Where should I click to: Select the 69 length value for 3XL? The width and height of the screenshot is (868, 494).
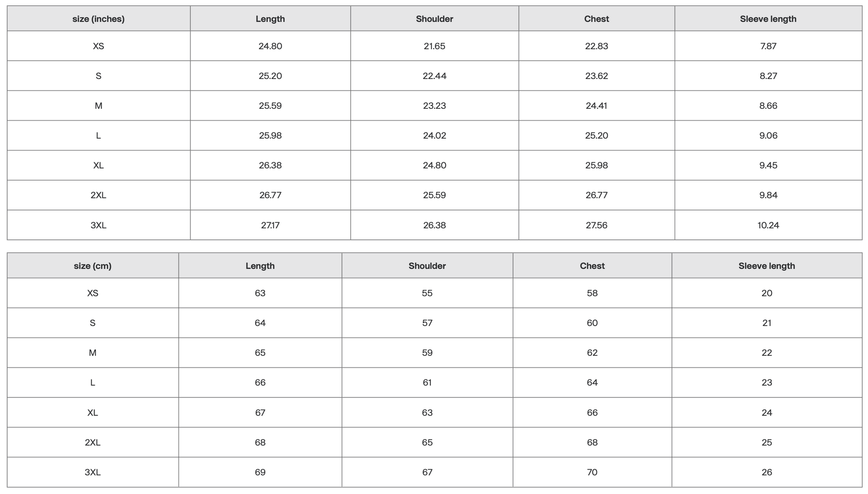point(260,472)
